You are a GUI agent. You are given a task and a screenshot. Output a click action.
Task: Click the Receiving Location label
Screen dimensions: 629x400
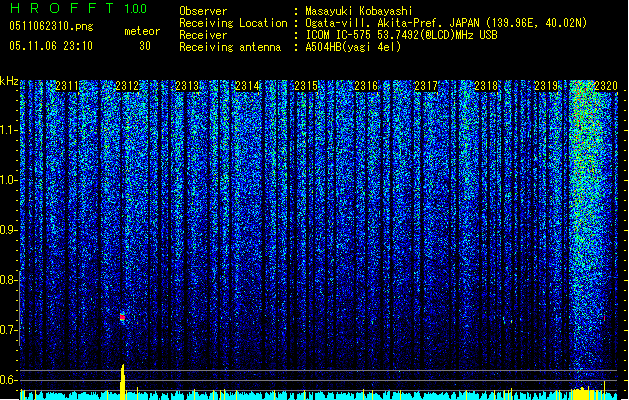[233, 23]
